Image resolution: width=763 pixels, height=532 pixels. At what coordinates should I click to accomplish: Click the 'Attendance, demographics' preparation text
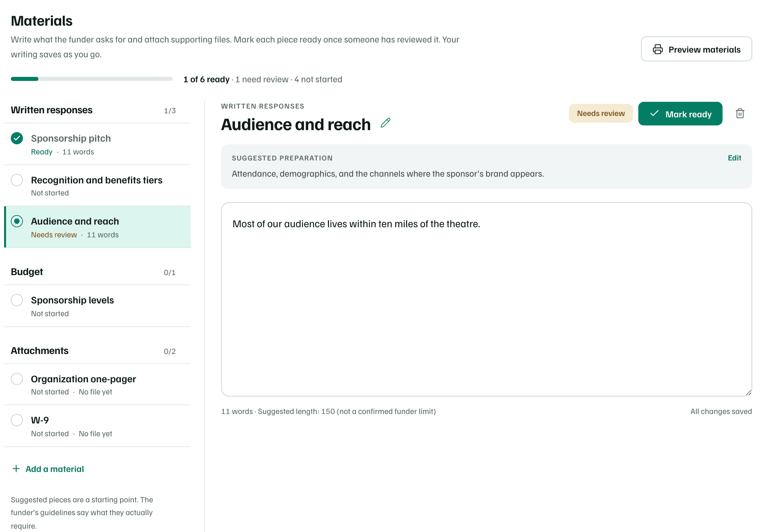[x=388, y=174]
